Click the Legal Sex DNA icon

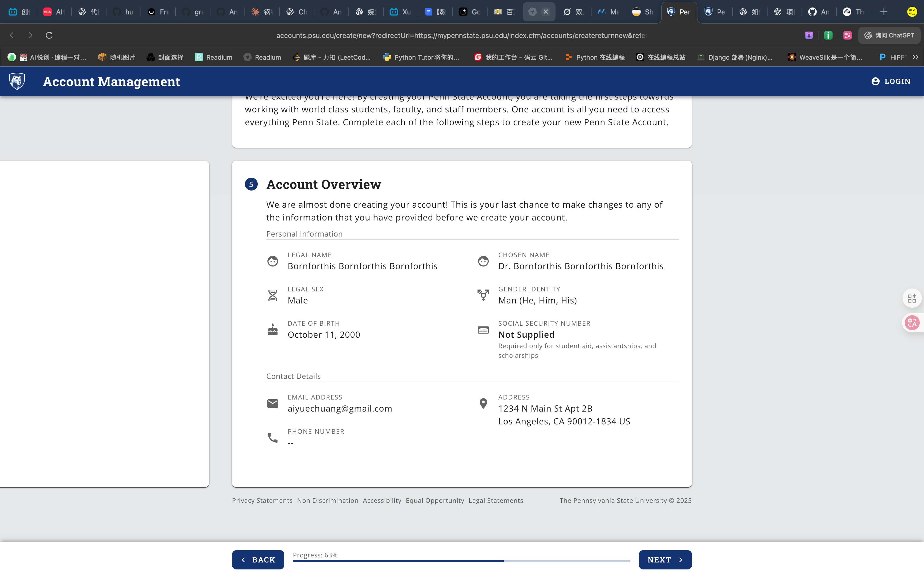coord(273,295)
